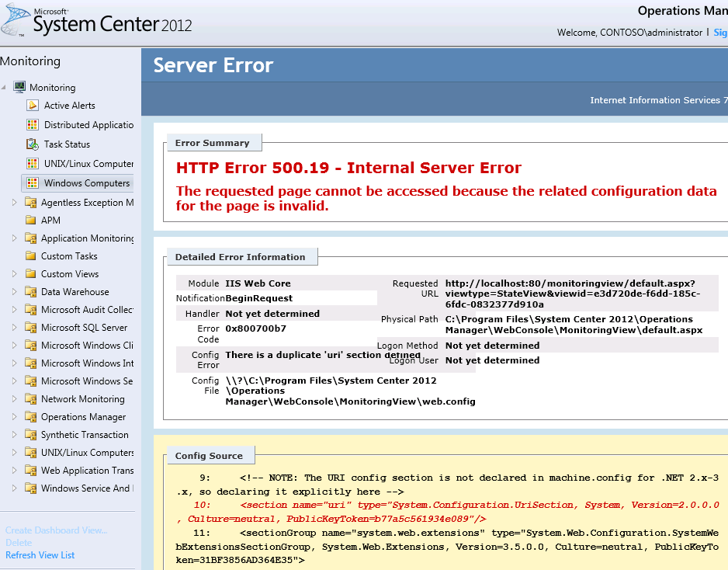This screenshot has width=728, height=570.
Task: Select the Microsoft Windows Server folder icon
Action: point(30,381)
